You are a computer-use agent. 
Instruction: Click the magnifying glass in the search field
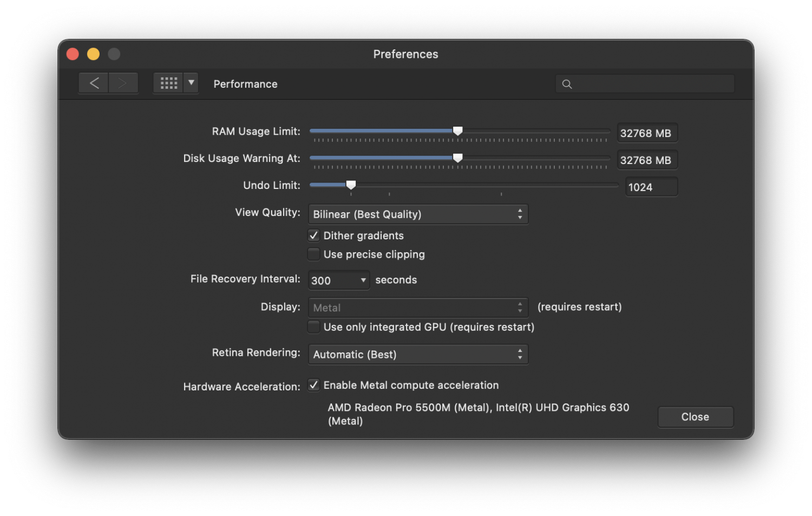[x=566, y=84]
